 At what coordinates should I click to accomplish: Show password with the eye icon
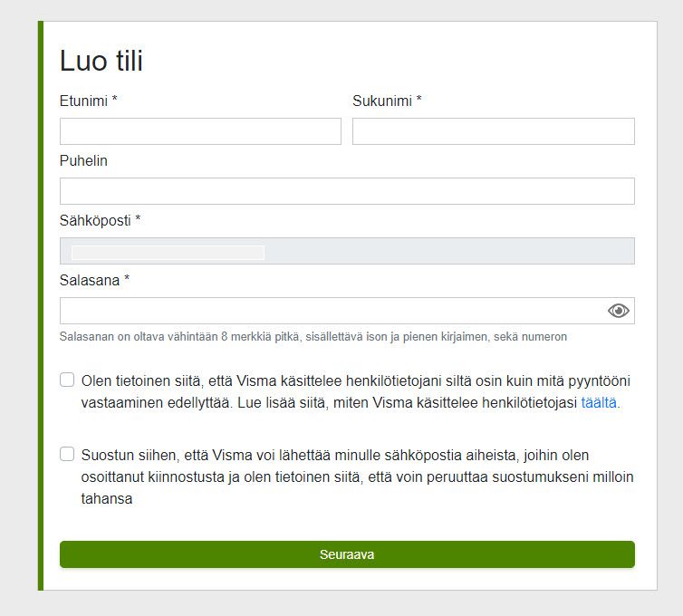(618, 311)
